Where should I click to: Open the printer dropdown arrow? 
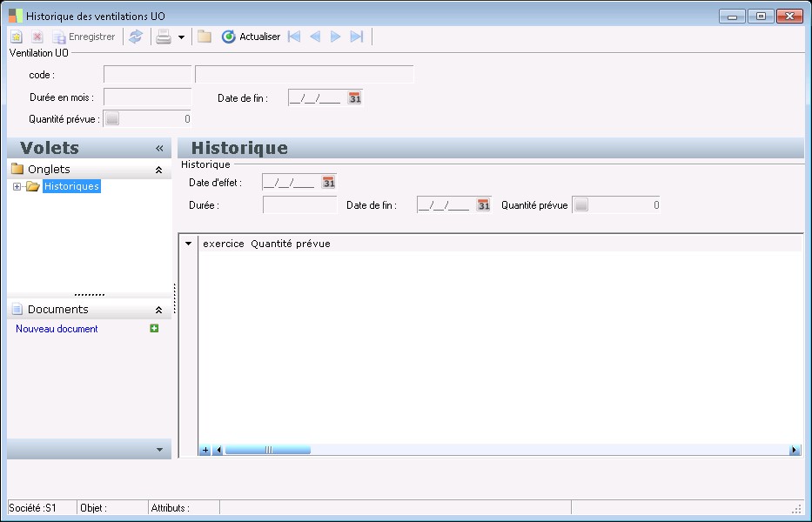click(181, 37)
